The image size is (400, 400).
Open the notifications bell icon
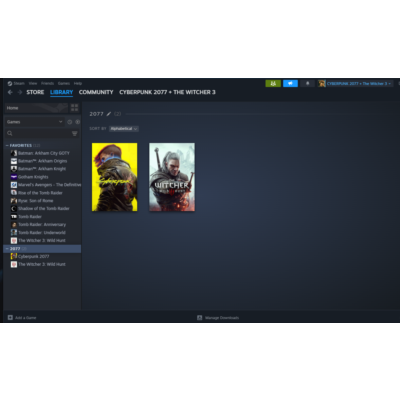click(307, 83)
